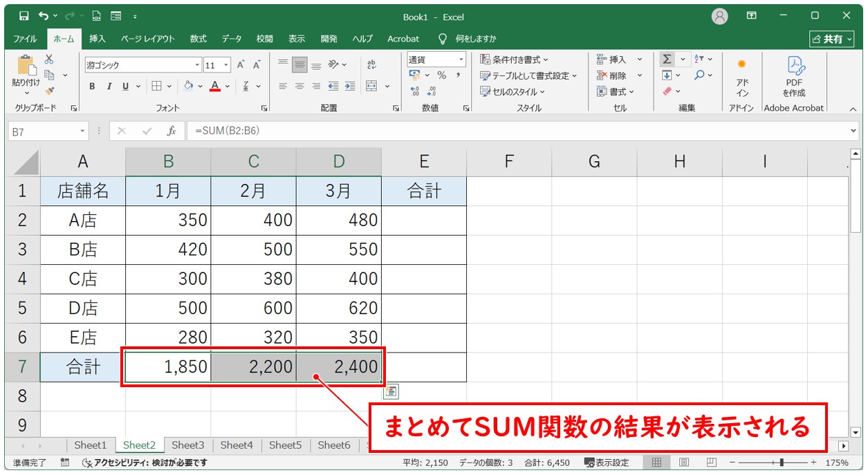Click the Decrease Decimal icon
The height and width of the screenshot is (475, 868).
coord(432,91)
